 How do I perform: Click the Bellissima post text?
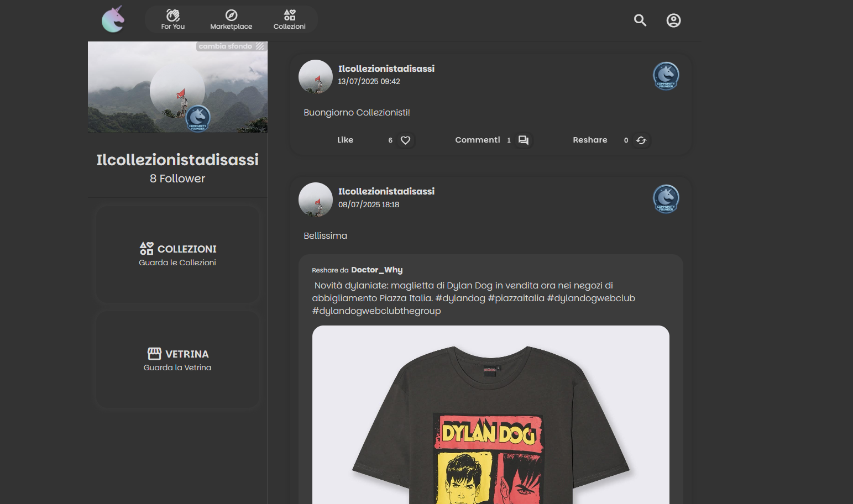pos(326,235)
